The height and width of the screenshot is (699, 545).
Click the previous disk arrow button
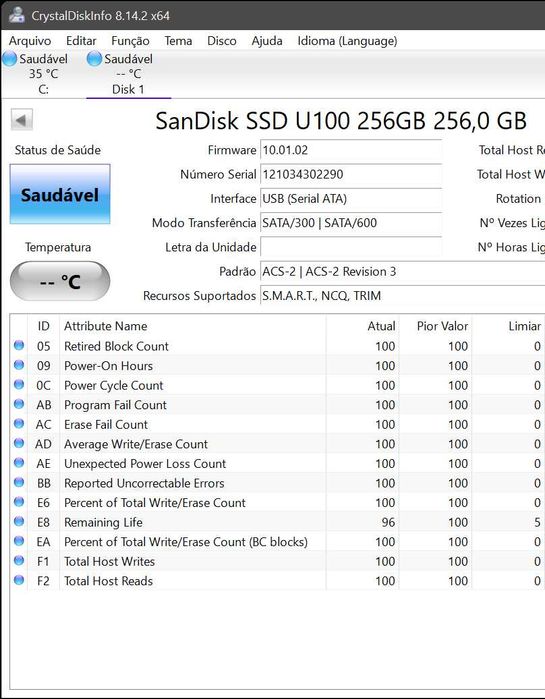[21, 120]
